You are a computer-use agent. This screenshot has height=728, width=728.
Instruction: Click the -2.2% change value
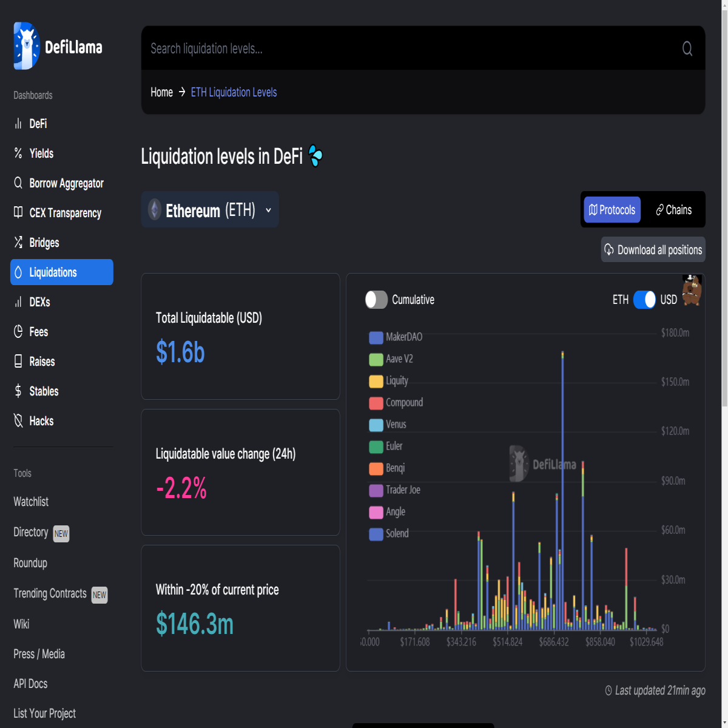pos(181,488)
